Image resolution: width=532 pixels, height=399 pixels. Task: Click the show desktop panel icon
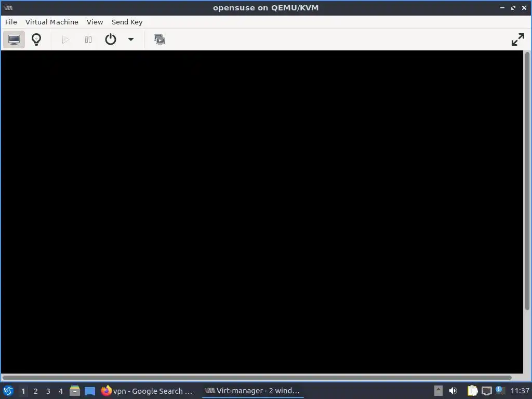(x=90, y=391)
